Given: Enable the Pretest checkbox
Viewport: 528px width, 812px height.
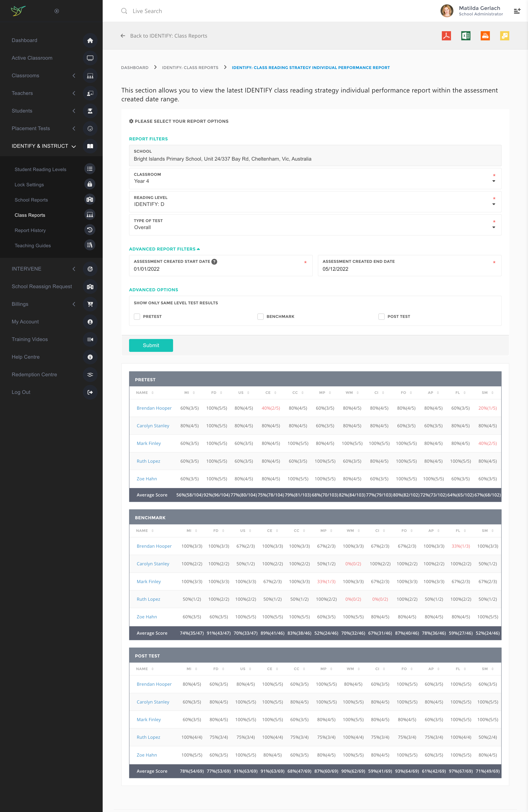Looking at the screenshot, I should (137, 317).
